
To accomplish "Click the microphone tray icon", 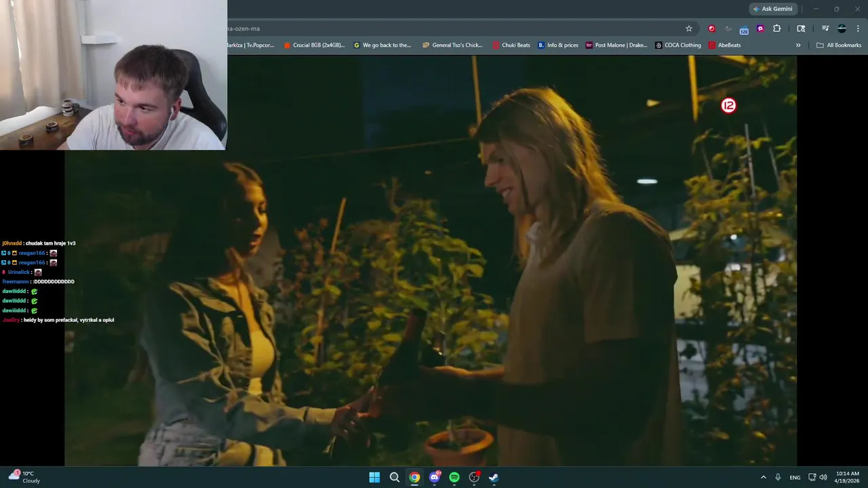I will (x=778, y=477).
